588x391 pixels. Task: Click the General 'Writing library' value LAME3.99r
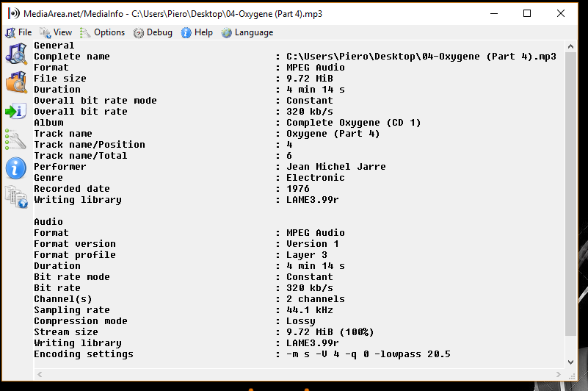click(x=313, y=200)
